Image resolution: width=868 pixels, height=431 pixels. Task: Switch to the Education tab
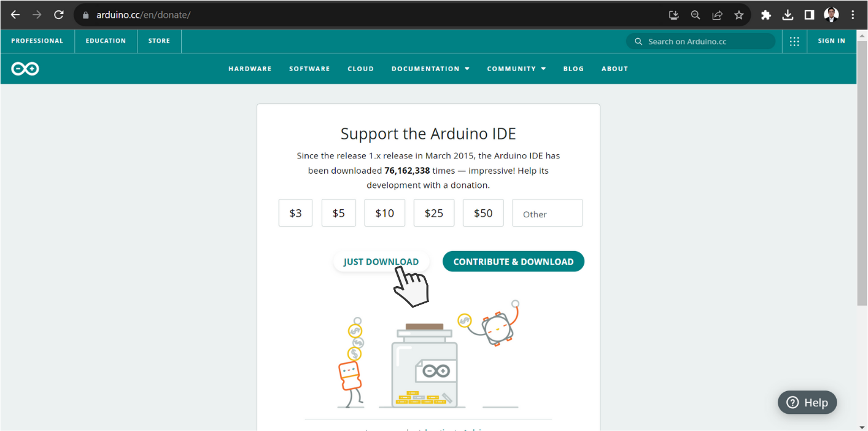point(106,41)
